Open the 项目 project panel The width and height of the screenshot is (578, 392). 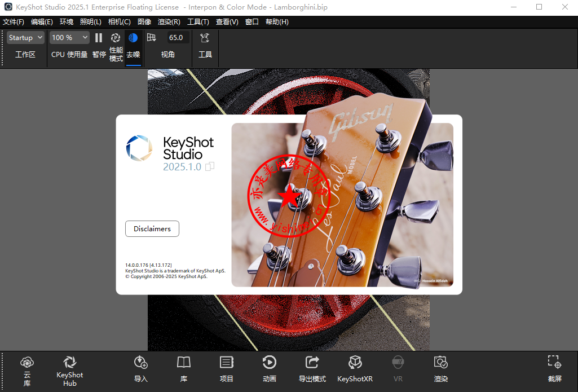pos(226,369)
